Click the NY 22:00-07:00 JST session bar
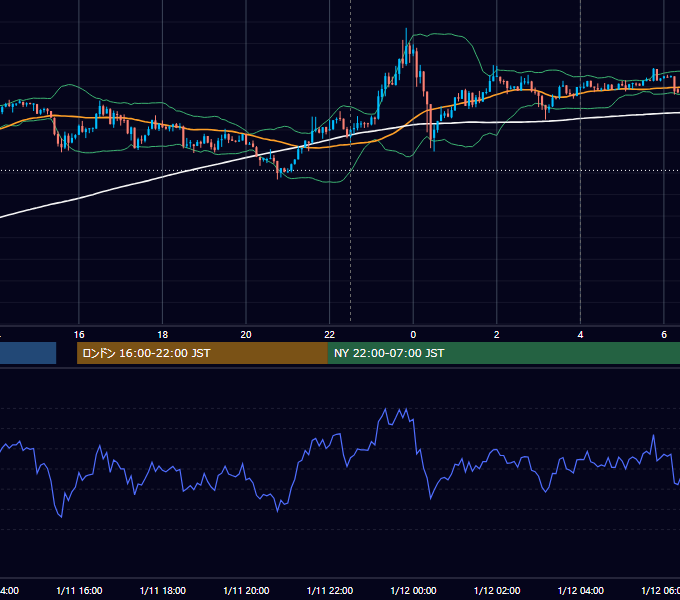The height and width of the screenshot is (600, 680). click(x=503, y=353)
